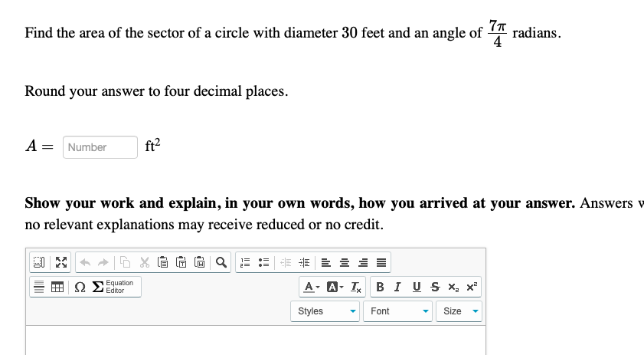The image size is (644, 355).
Task: Open Find with the magnifier icon
Action: point(221,262)
